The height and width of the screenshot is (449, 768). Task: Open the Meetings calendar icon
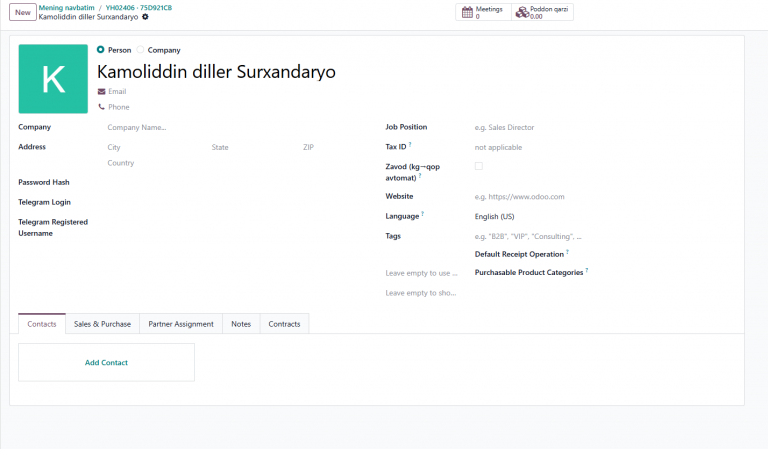click(x=467, y=12)
